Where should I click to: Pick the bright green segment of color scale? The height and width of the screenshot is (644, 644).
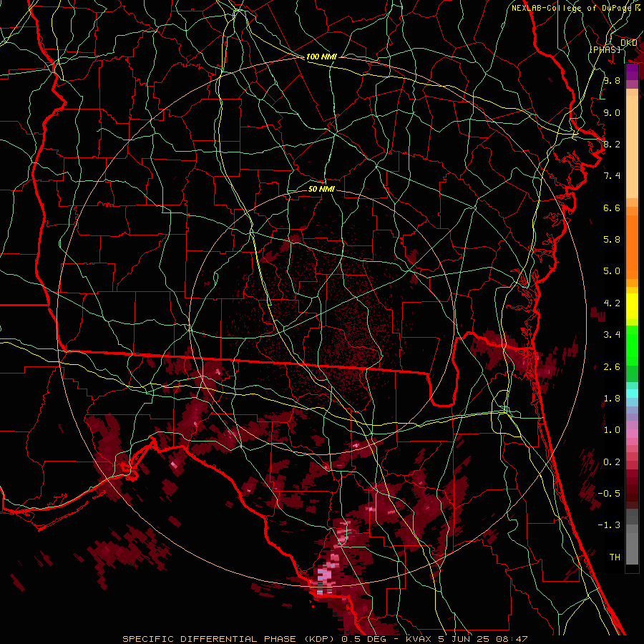[x=632, y=346]
